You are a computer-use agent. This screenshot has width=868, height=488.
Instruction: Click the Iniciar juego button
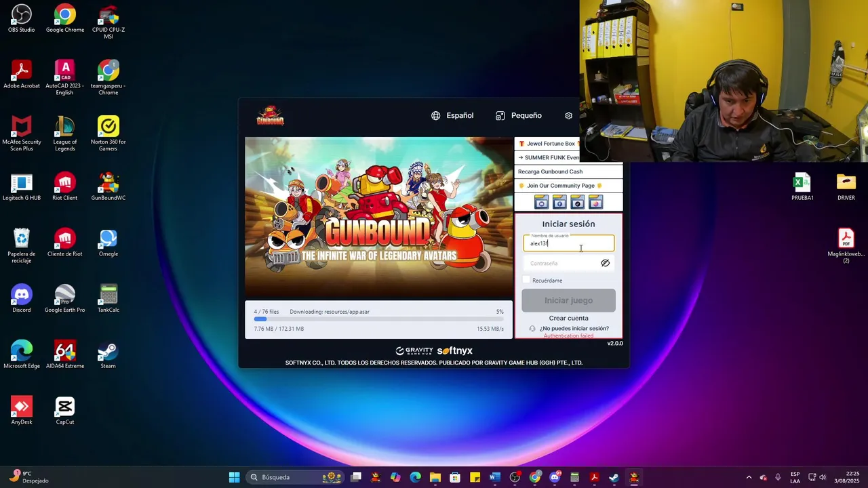tap(568, 300)
